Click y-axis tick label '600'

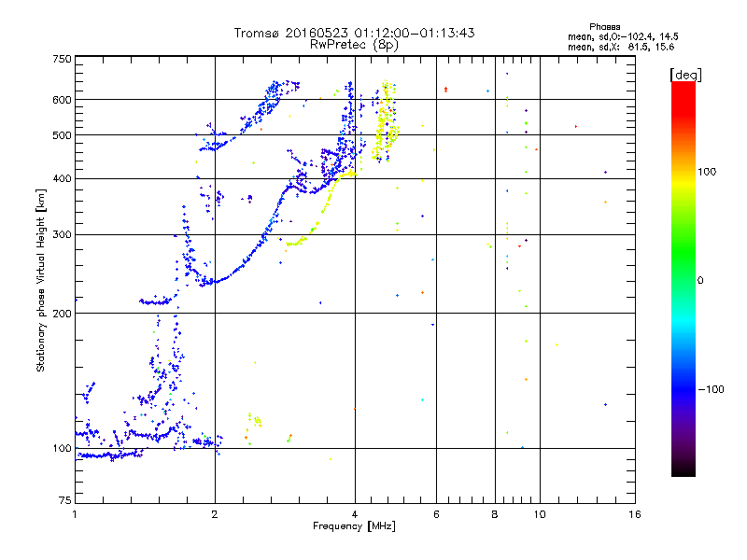point(62,100)
